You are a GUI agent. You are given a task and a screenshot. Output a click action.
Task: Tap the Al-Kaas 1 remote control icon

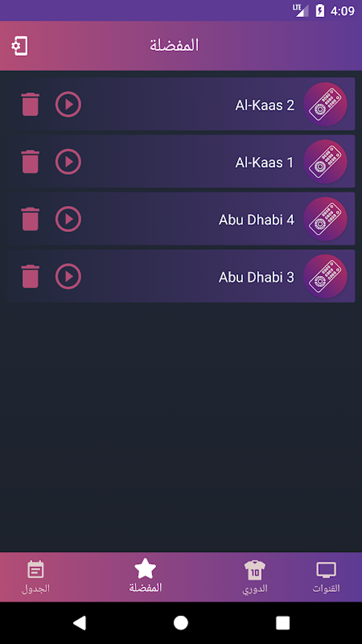pyautogui.click(x=325, y=162)
